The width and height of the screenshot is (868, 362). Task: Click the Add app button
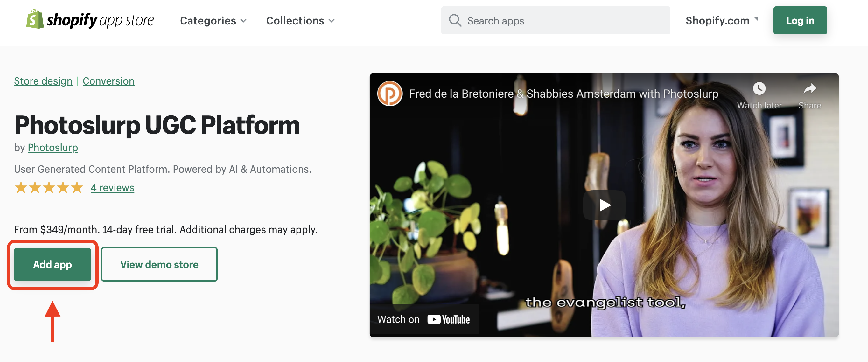[52, 264]
